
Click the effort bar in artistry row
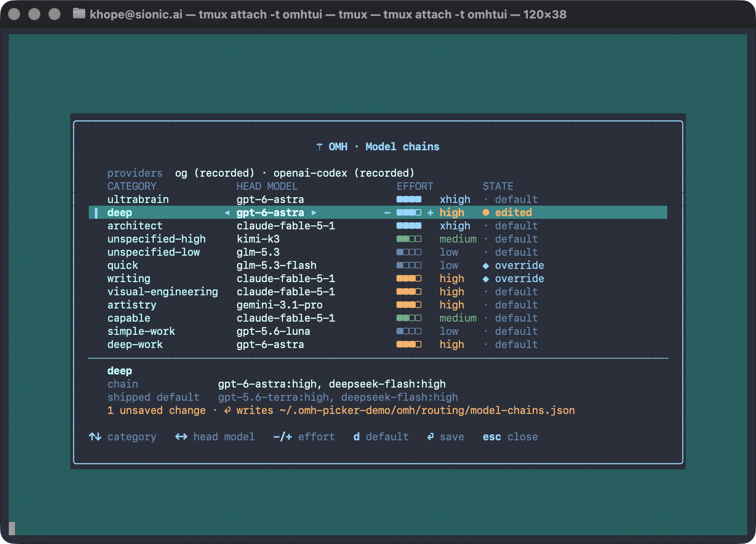pyautogui.click(x=409, y=305)
